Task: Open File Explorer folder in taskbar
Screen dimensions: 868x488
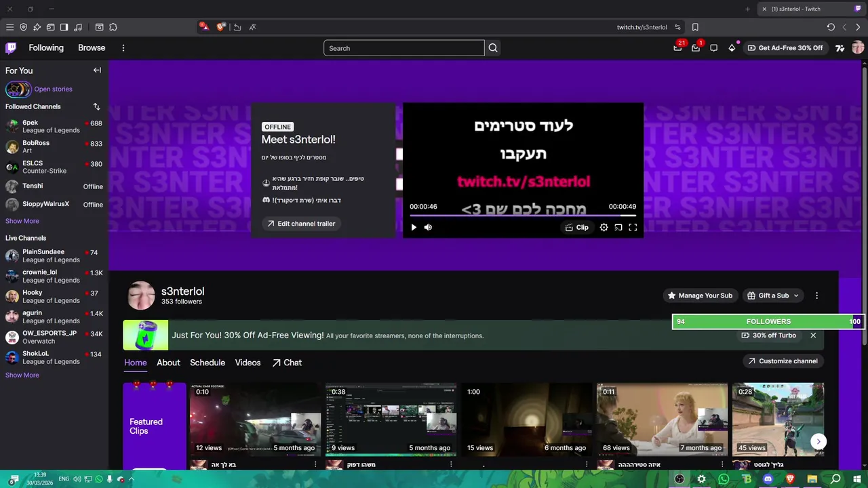Action: pyautogui.click(x=812, y=479)
